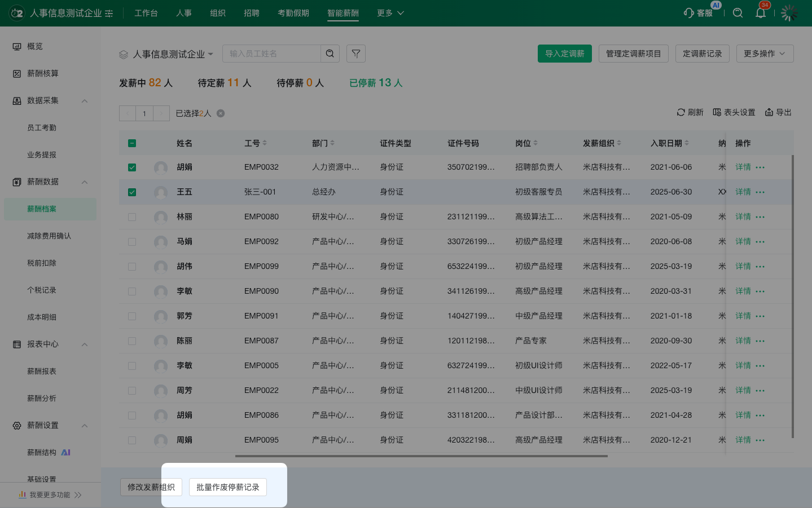Viewport: 812px width, 508px height.
Task: Click the search magnifier beside employee name field
Action: (330, 54)
